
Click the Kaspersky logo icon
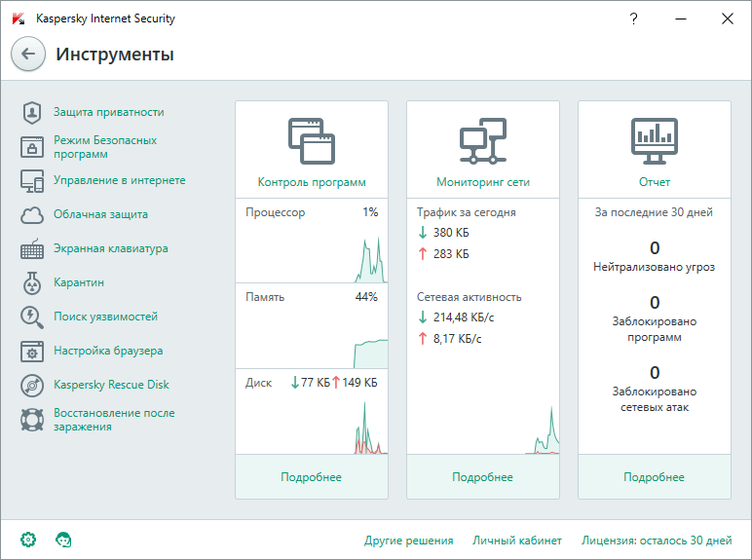pyautogui.click(x=19, y=19)
